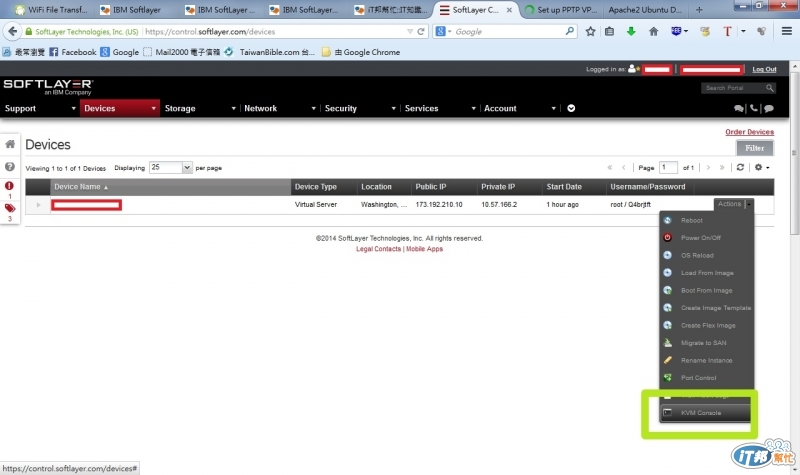Change the per page display count dropdown
Screen dimensions: 800x475
click(x=170, y=167)
